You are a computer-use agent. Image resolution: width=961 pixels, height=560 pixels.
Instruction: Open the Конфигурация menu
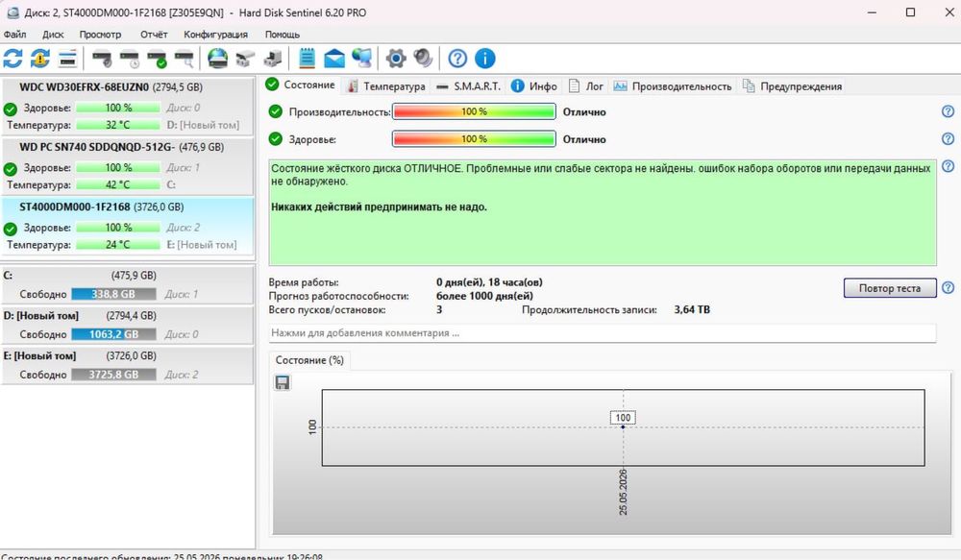[x=215, y=35]
